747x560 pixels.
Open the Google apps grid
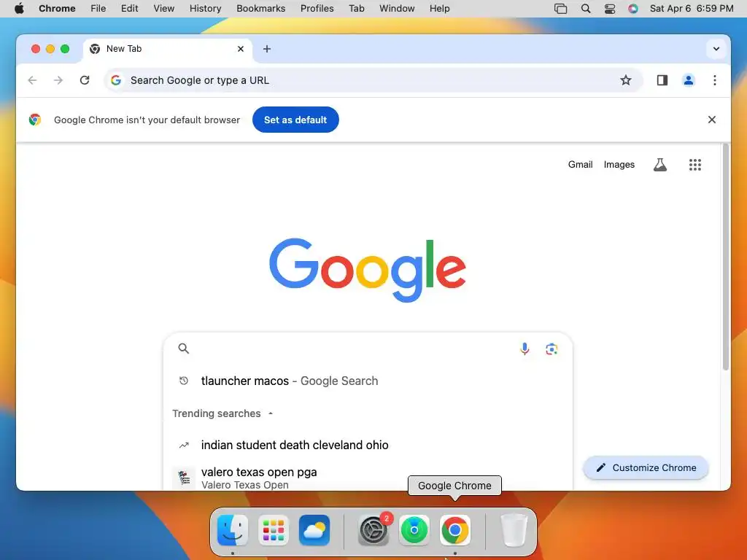(x=695, y=165)
